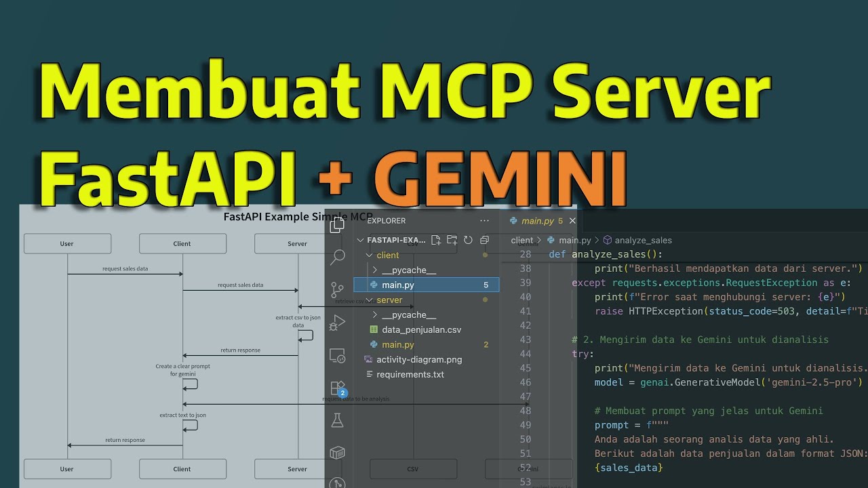Click 'extract text to json' diagram label
Image resolution: width=868 pixels, height=488 pixels.
point(182,415)
